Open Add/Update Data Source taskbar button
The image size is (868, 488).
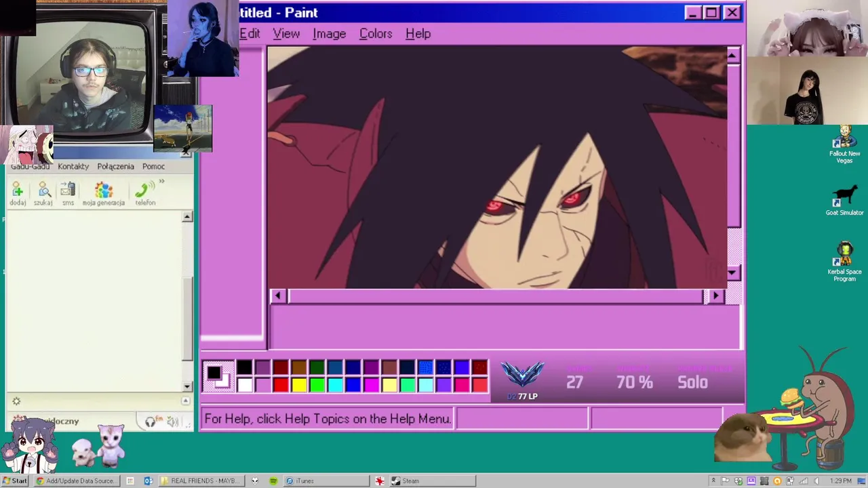pyautogui.click(x=77, y=481)
